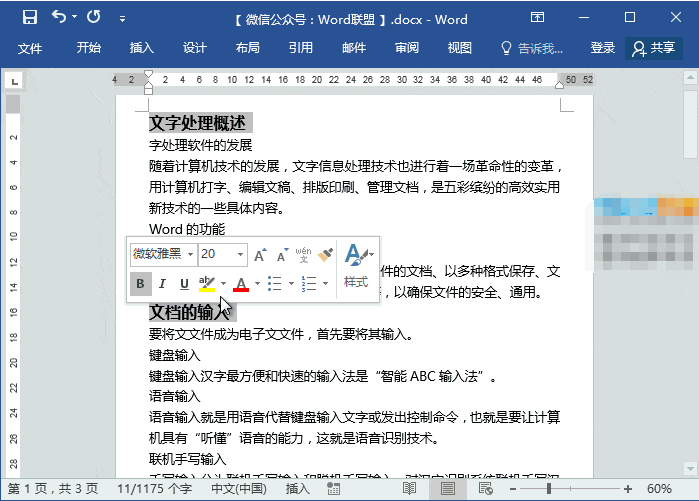Click the line 键盘输入
Screen dimensions: 699x501
pos(175,355)
